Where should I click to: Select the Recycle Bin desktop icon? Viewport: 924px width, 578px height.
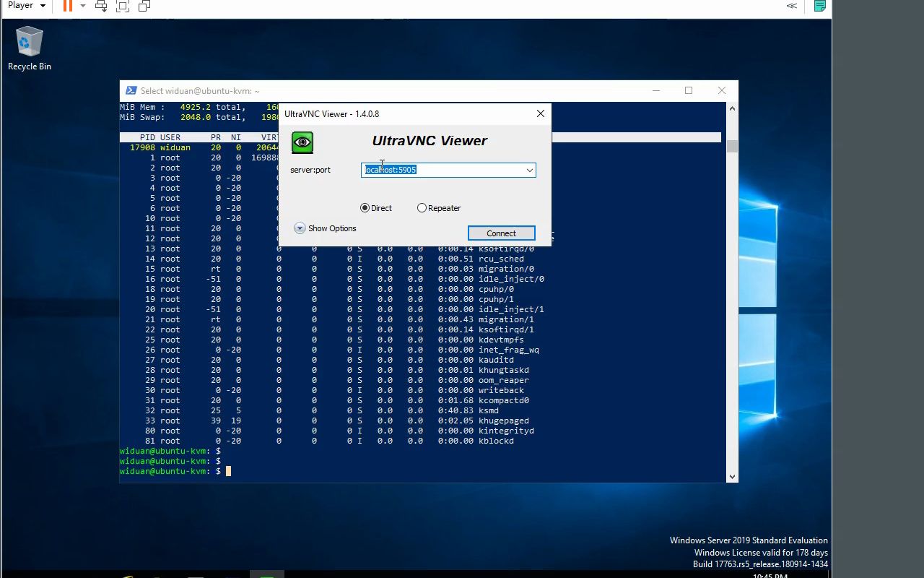(30, 48)
